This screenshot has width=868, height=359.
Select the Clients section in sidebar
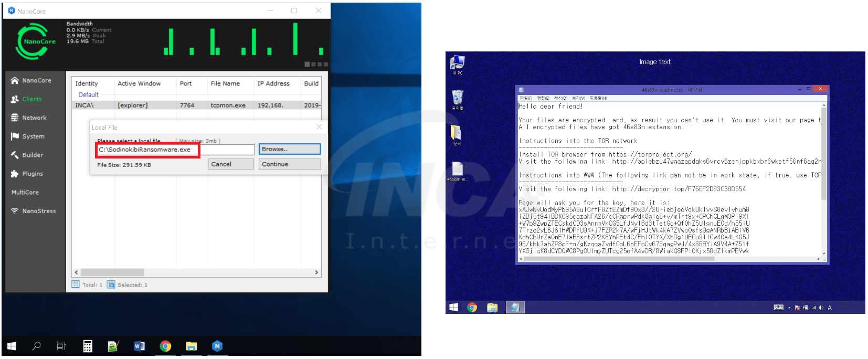27,99
